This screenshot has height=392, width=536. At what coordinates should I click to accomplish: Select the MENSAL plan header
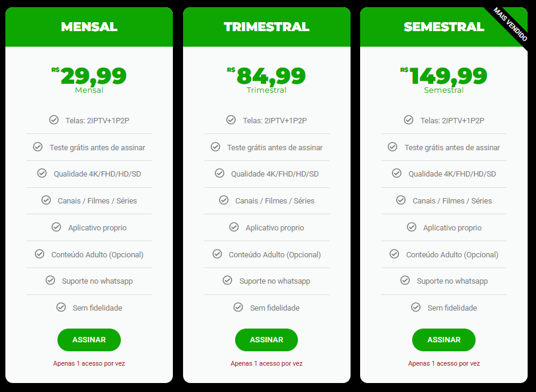coord(89,27)
